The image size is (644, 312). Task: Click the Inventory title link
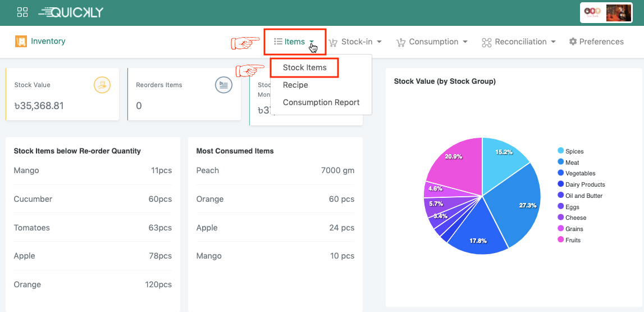pyautogui.click(x=48, y=41)
